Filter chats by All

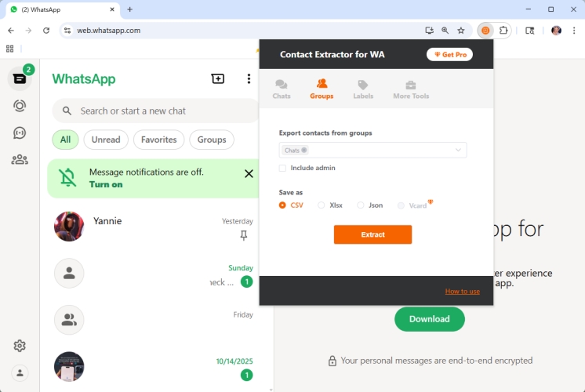pyautogui.click(x=65, y=140)
